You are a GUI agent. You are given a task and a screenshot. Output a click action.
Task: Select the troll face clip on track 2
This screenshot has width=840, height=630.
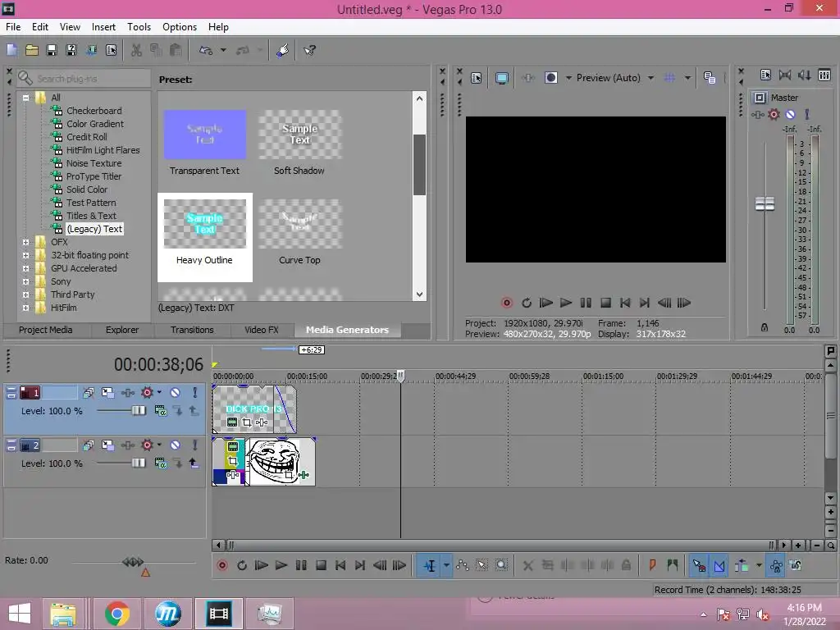pyautogui.click(x=282, y=462)
